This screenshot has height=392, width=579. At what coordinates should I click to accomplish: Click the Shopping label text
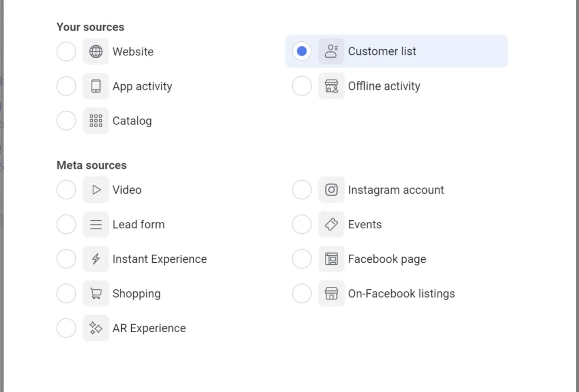(x=136, y=294)
